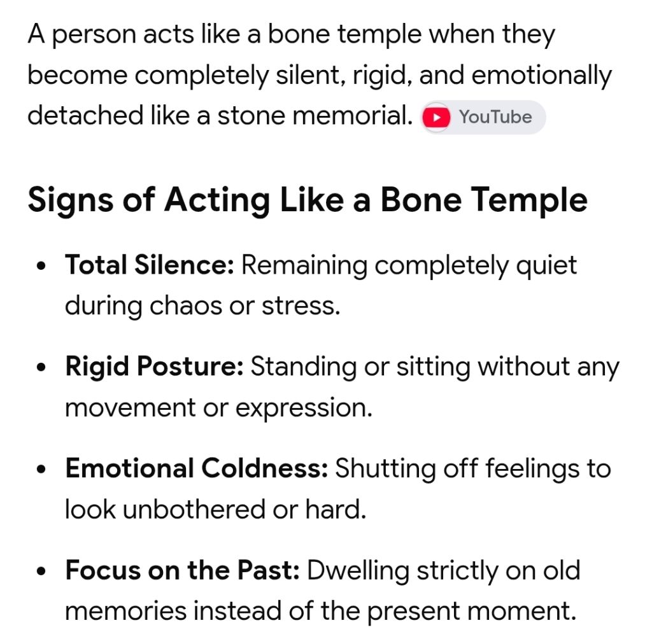The width and height of the screenshot is (652, 644).
Task: Click the bold text Emotional Coldness:
Action: (197, 468)
